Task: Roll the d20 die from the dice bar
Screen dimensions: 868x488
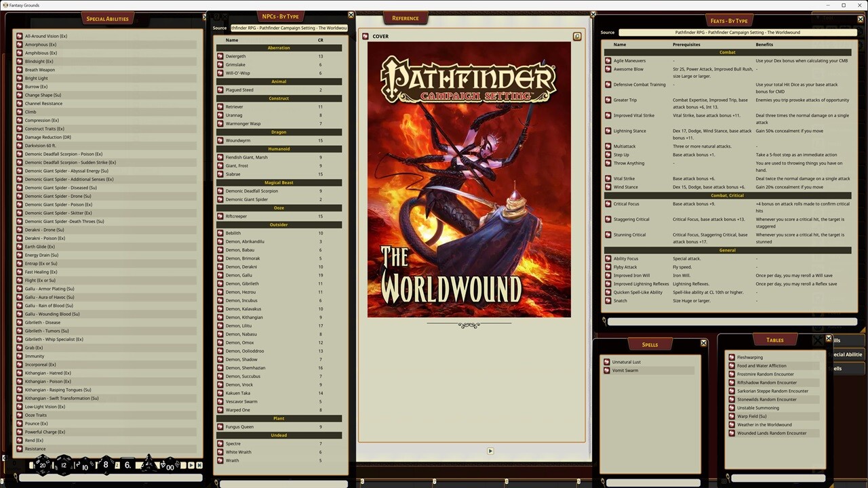Action: click(42, 465)
